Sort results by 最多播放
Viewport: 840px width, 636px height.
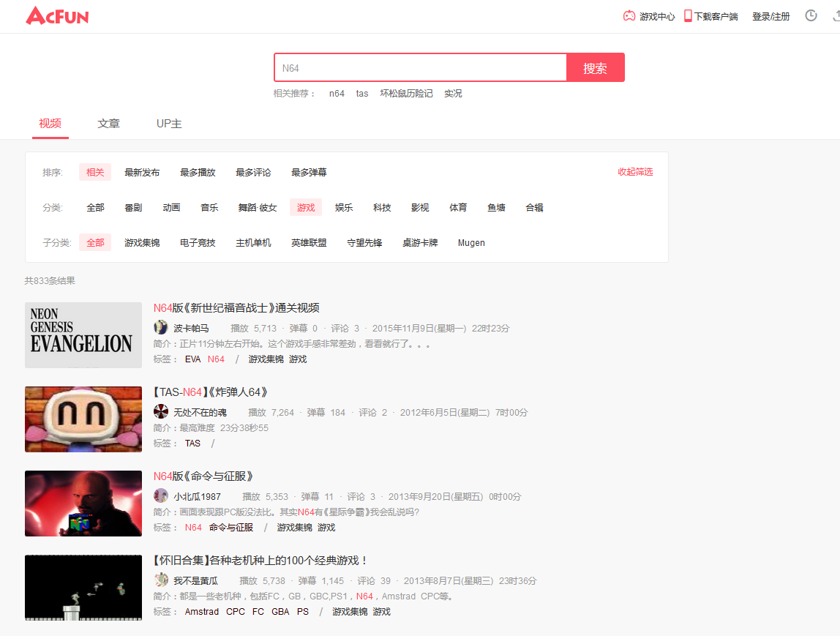[198, 173]
